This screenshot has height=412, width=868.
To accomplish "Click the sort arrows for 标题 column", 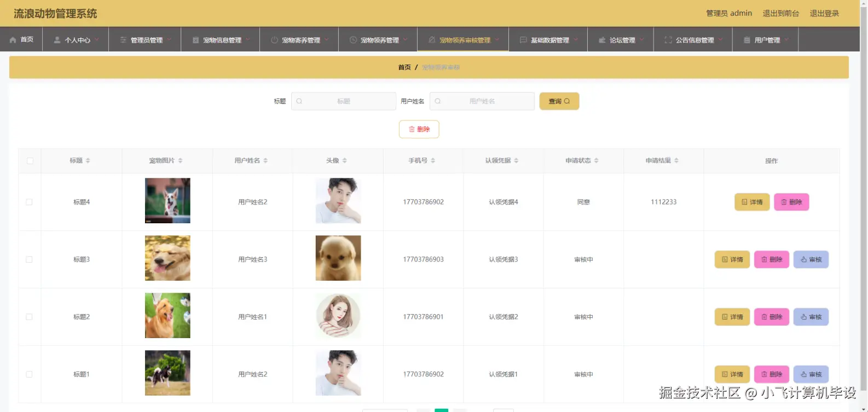I will 88,161.
